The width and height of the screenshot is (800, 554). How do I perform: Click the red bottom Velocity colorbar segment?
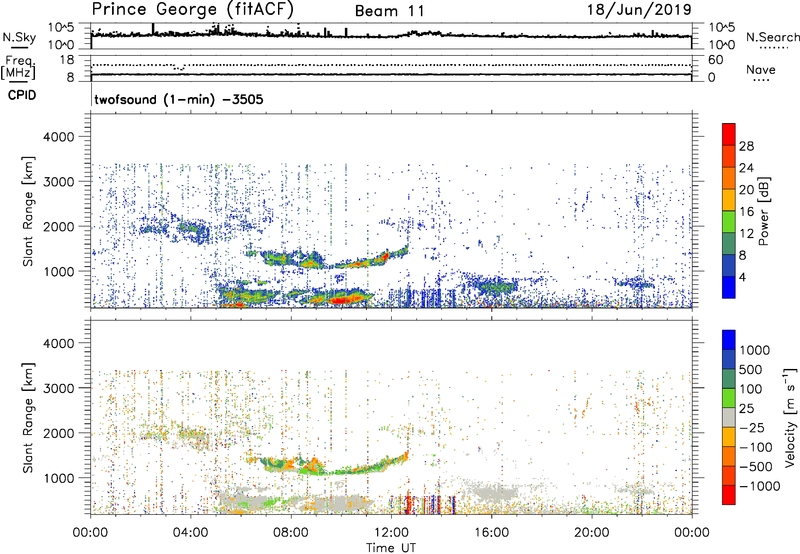pyautogui.click(x=729, y=495)
